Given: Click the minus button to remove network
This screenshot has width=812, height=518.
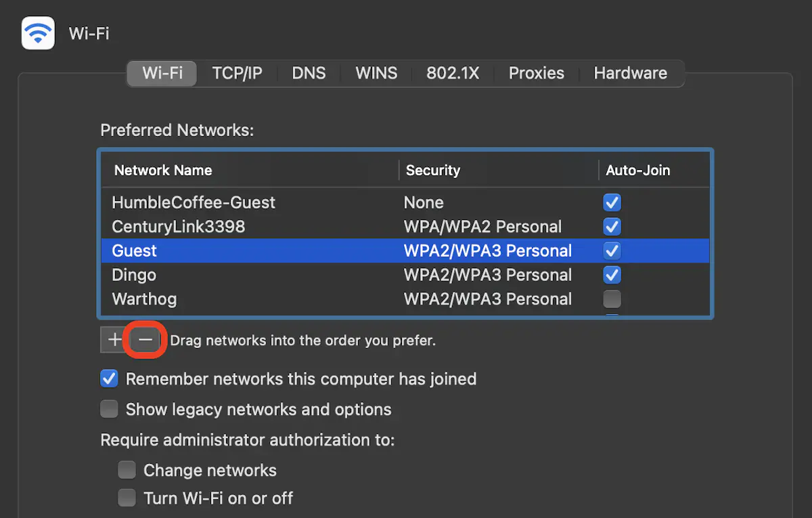Looking at the screenshot, I should [145, 340].
